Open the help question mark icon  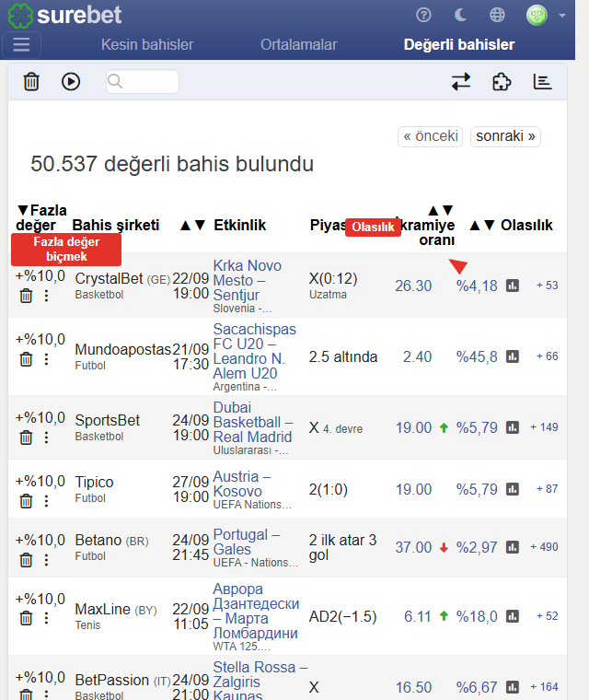coord(423,15)
